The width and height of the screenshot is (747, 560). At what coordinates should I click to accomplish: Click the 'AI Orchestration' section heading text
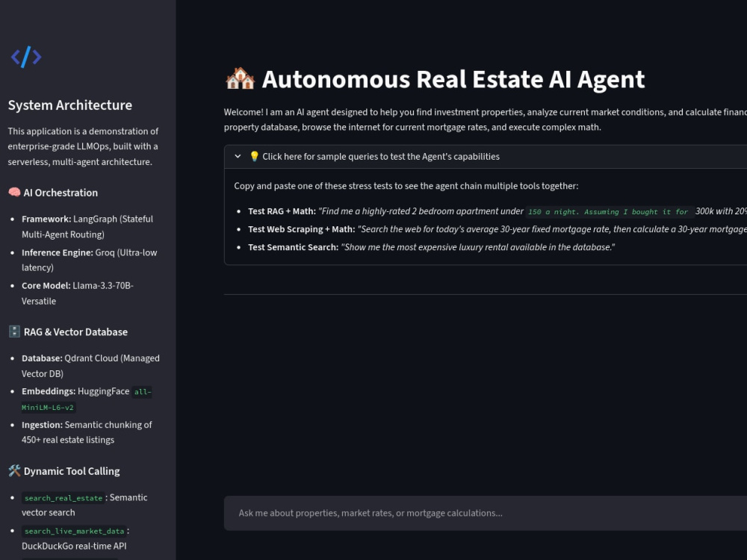[61, 193]
